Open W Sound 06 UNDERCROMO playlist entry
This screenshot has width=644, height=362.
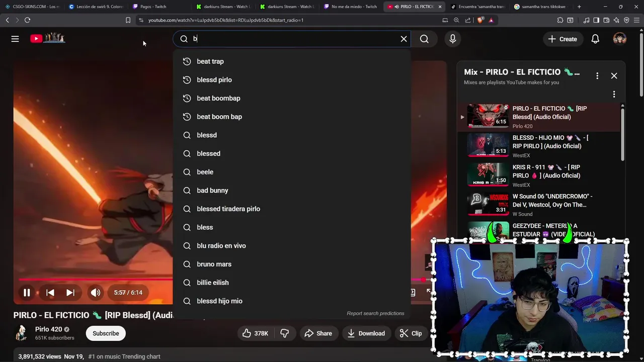[x=538, y=204]
